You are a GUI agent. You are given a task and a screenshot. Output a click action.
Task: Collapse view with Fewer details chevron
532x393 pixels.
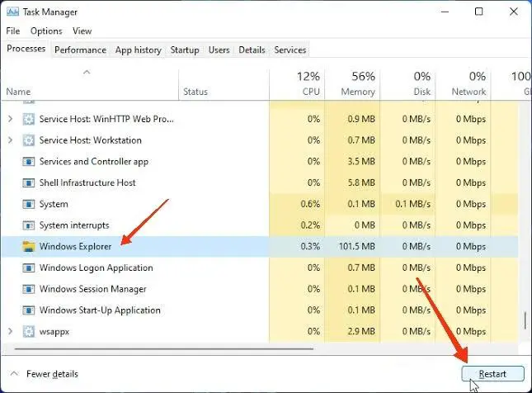pyautogui.click(x=14, y=374)
